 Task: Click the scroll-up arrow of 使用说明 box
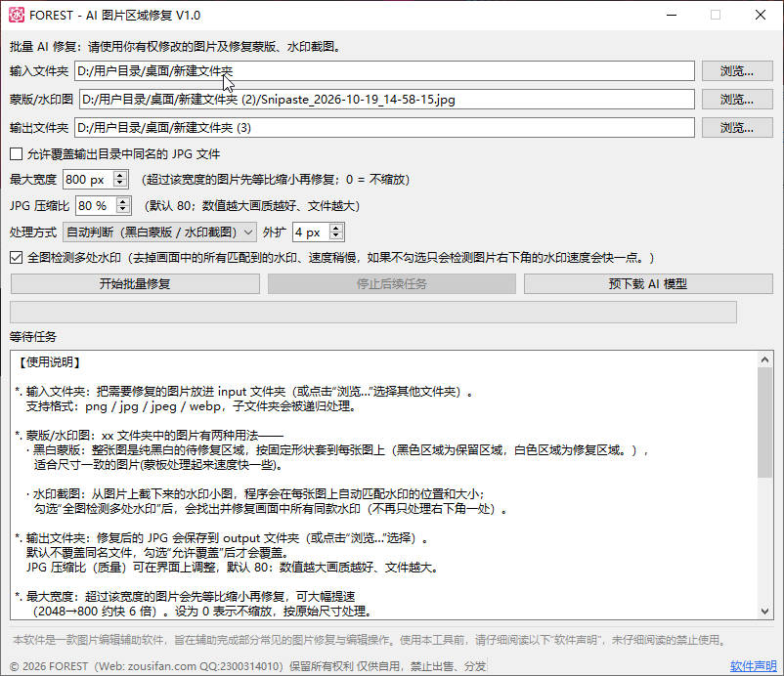point(764,359)
